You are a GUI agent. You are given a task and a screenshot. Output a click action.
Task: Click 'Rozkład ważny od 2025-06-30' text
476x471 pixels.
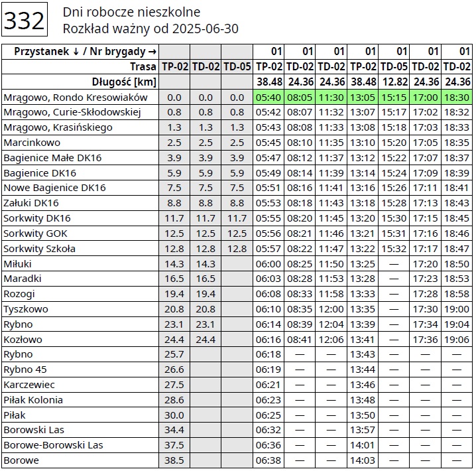[150, 29]
